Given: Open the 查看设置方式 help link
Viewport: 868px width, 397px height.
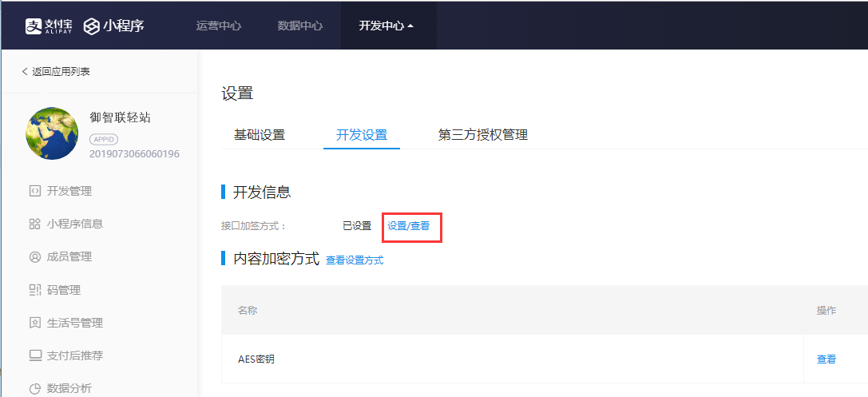Looking at the screenshot, I should 355,260.
